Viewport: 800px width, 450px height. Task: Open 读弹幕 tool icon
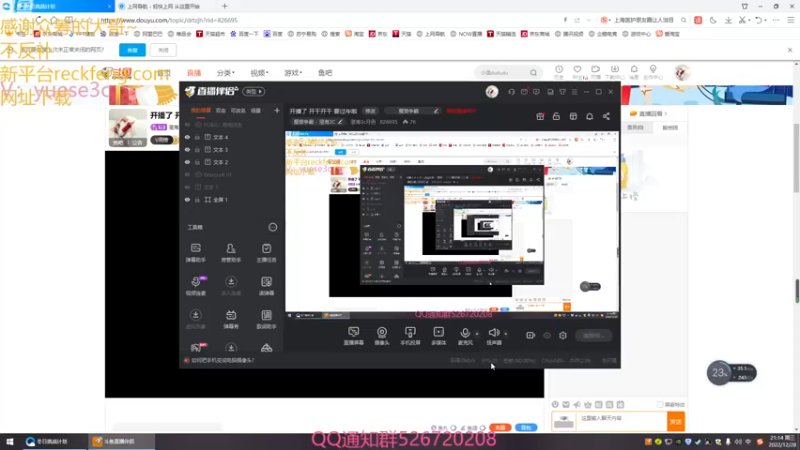(x=266, y=286)
